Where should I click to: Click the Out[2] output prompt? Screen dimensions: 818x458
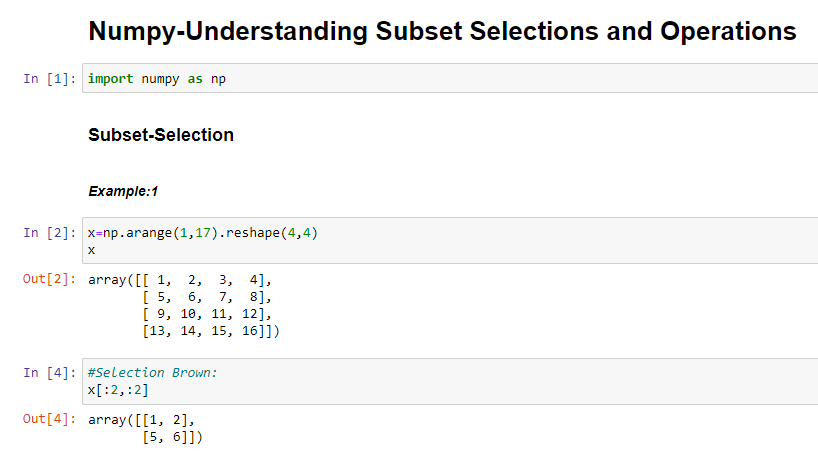(50, 279)
